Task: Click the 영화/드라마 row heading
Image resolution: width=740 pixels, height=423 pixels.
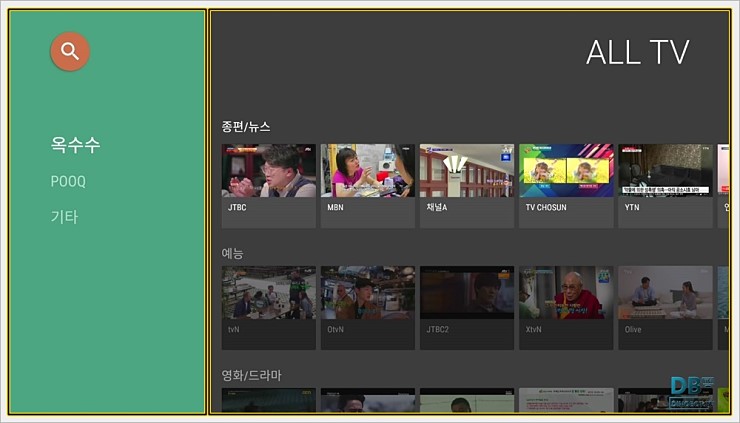Action: (252, 376)
